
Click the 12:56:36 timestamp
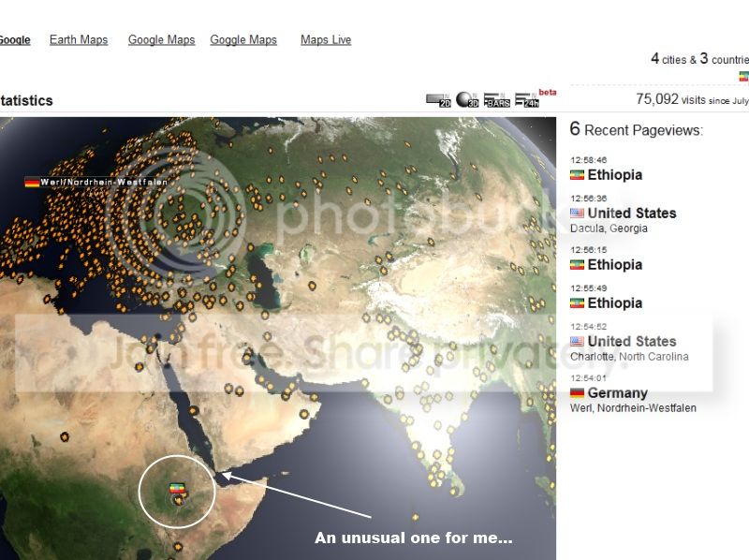pos(588,199)
